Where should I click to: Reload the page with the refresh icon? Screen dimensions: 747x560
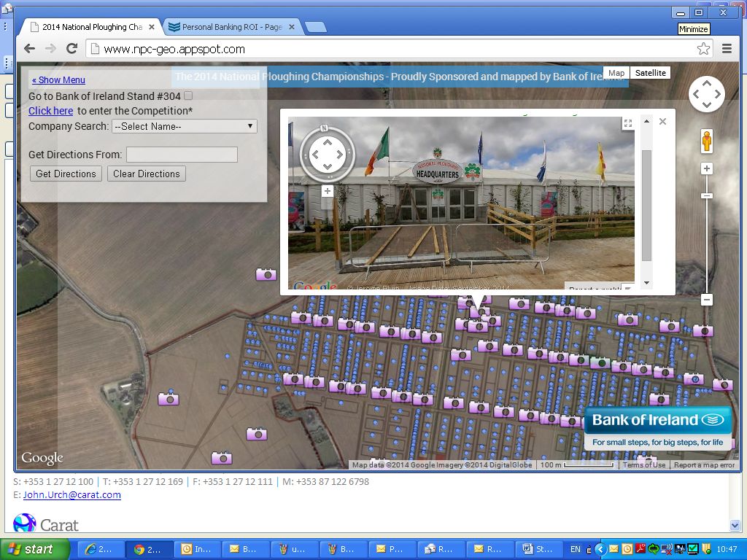click(x=72, y=49)
